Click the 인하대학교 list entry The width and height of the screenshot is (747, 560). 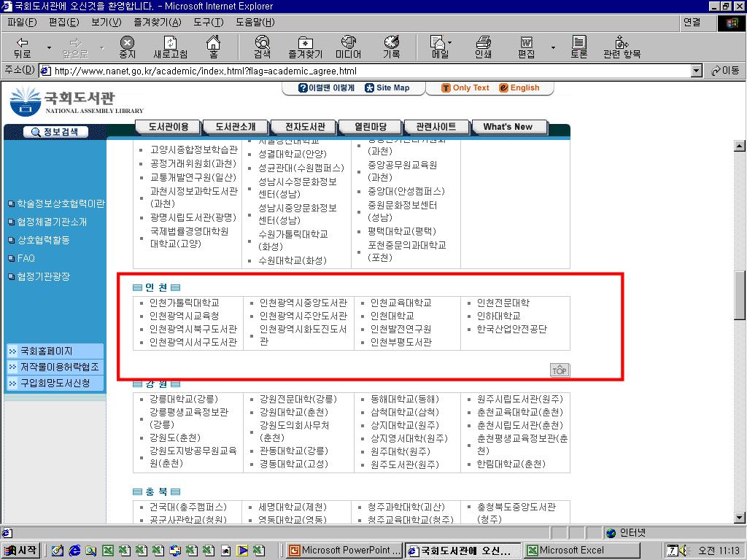click(499, 316)
